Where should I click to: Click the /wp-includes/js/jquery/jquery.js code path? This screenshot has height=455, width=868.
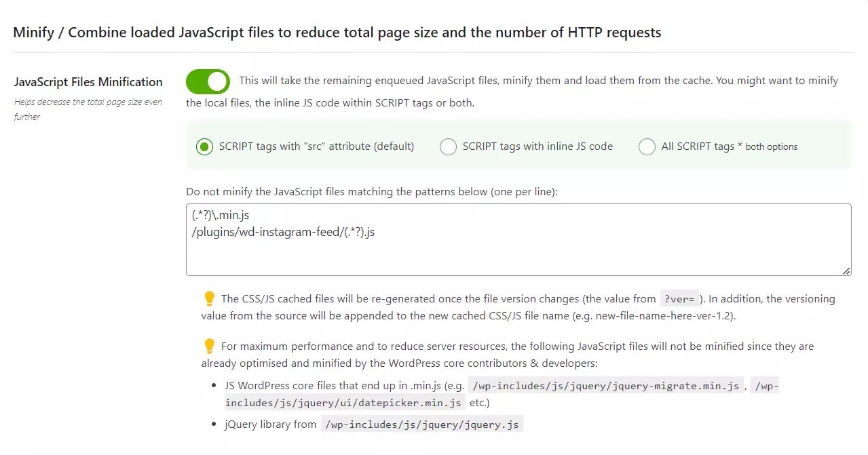tap(421, 424)
